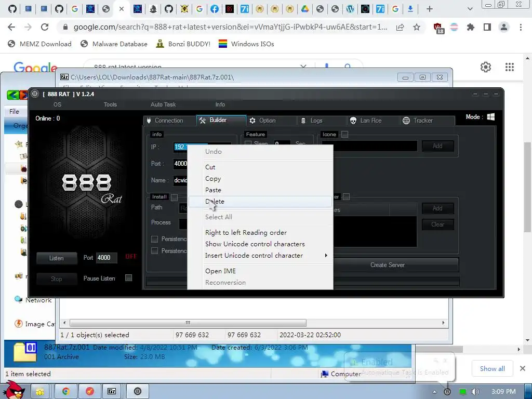Screen dimensions: 532x399
Task: Choose Delete from the context menu
Action: (260, 202)
